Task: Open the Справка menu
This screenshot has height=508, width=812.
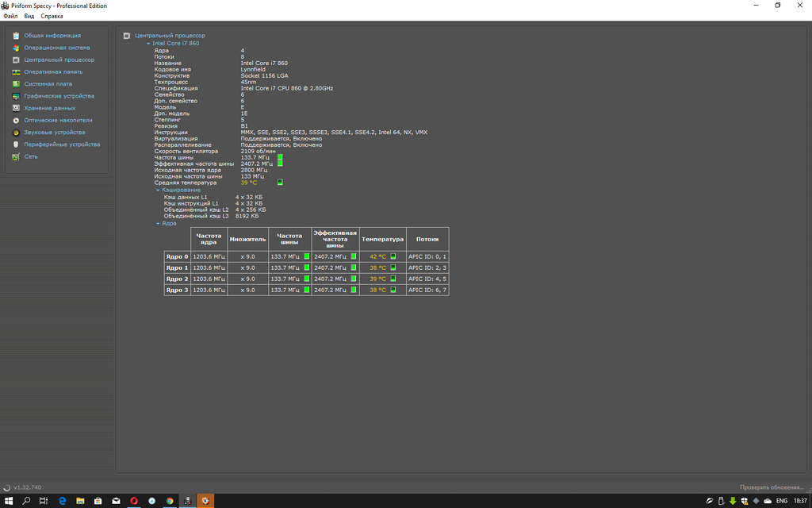Action: [52, 16]
